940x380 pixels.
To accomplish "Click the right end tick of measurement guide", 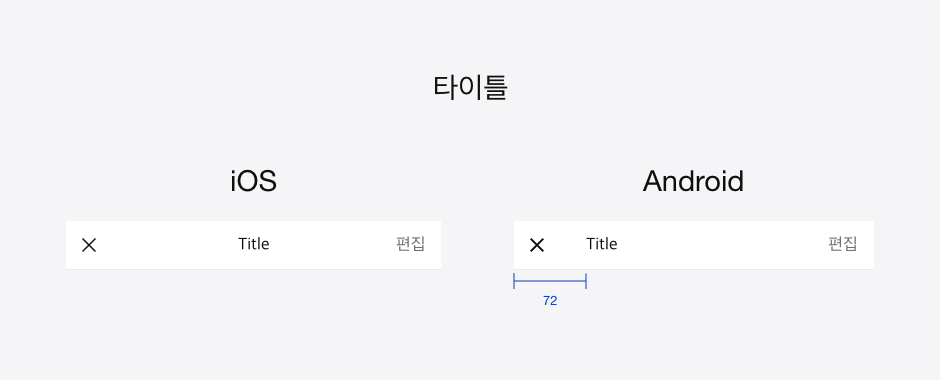I will tap(586, 281).
